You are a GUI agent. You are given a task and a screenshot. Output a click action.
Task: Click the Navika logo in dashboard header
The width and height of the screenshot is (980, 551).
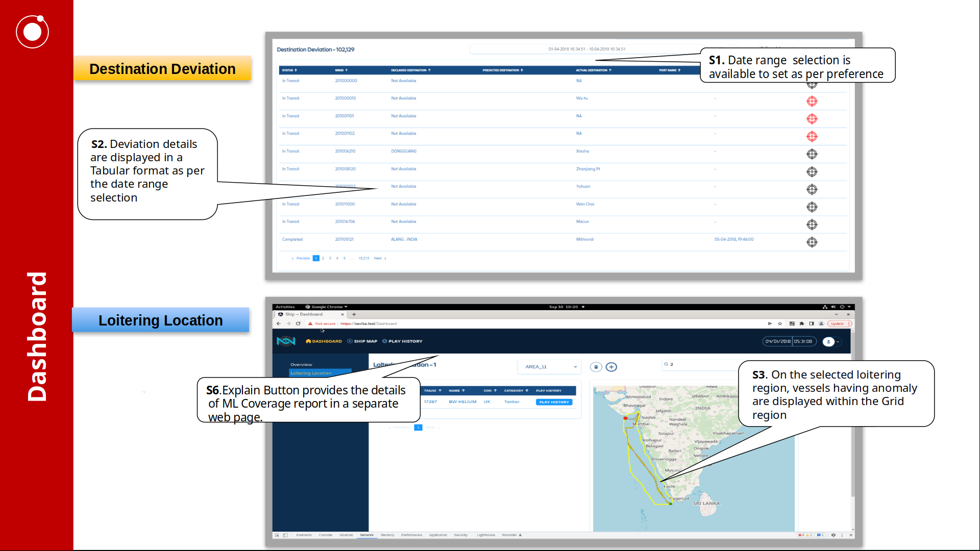click(286, 341)
